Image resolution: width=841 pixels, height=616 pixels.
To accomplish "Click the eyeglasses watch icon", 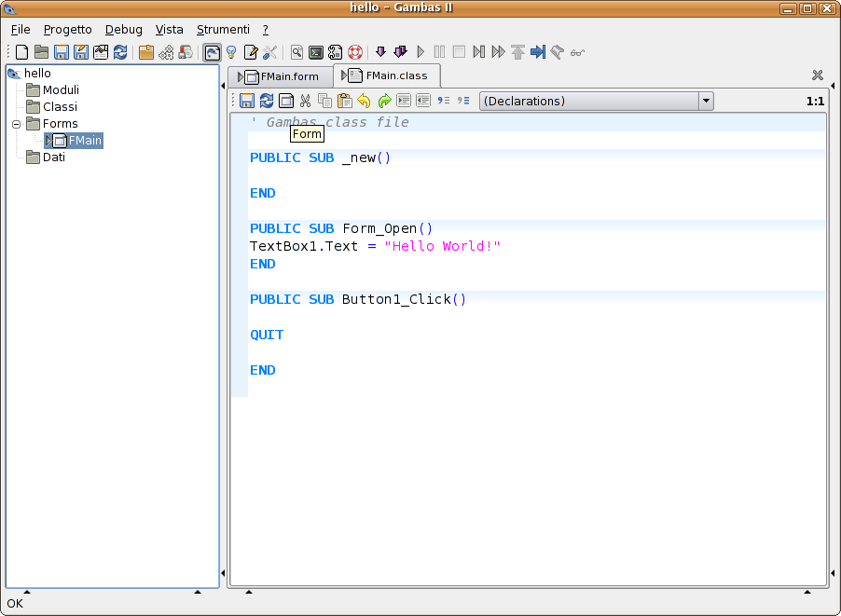I will [x=577, y=52].
